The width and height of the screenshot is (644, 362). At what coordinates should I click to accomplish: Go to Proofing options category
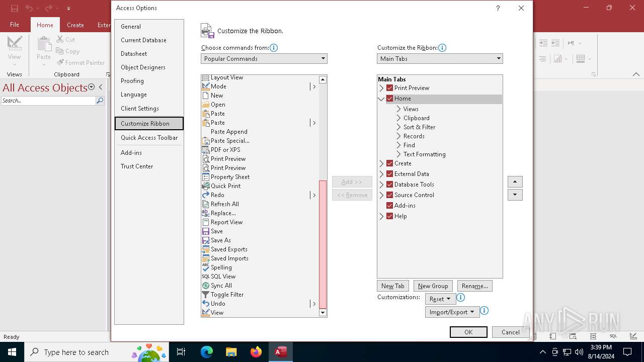(149, 81)
